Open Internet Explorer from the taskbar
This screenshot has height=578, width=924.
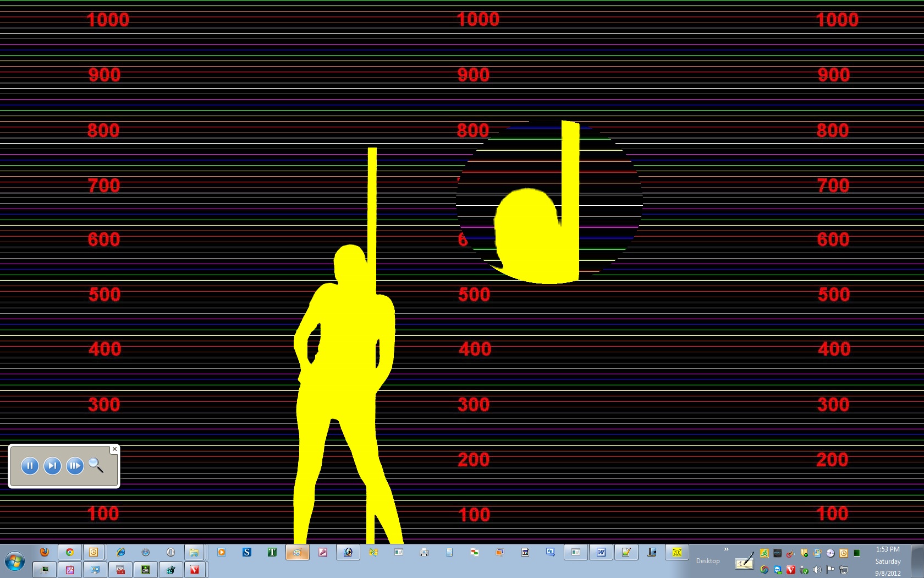120,552
